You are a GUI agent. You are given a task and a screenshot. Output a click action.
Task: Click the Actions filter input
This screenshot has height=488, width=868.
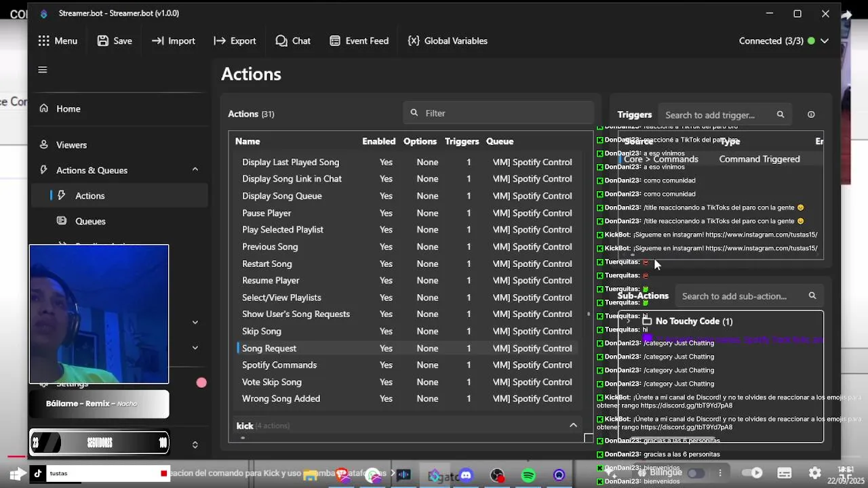click(498, 113)
